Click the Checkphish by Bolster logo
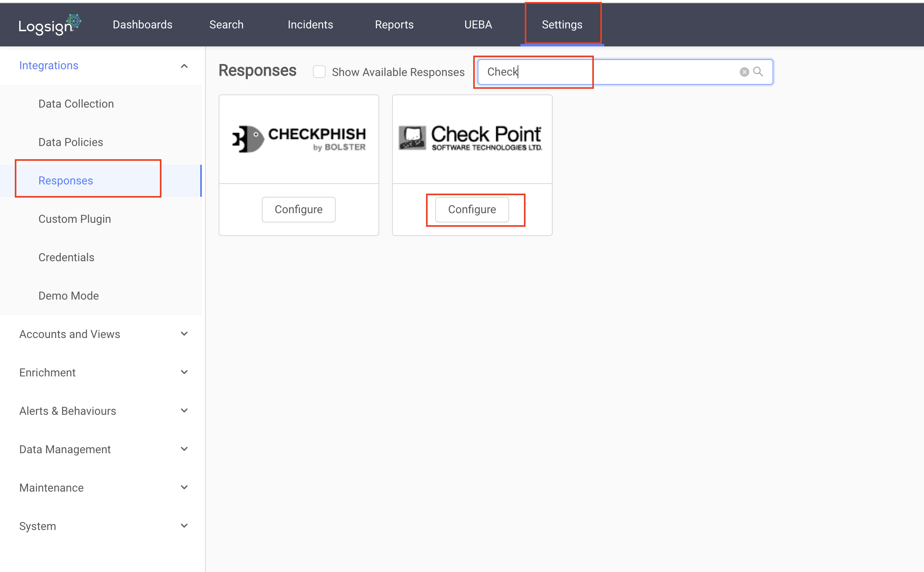The height and width of the screenshot is (572, 924). (x=299, y=139)
